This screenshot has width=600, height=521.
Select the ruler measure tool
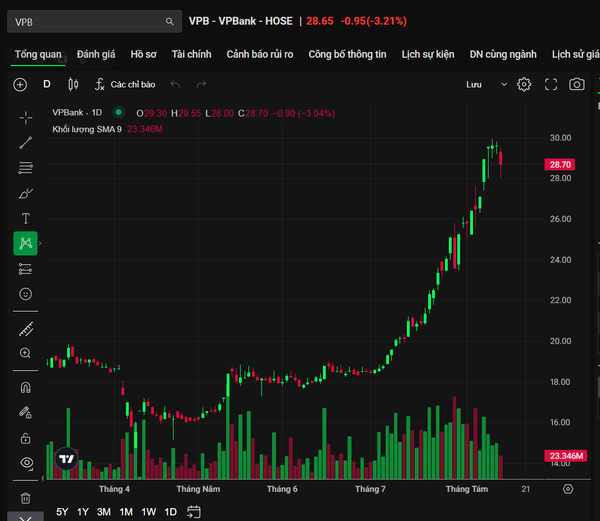point(26,329)
